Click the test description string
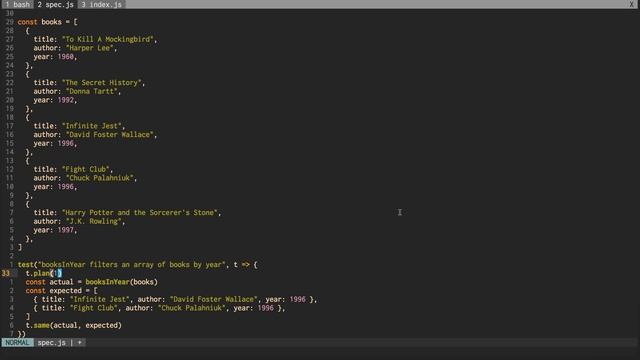The height and width of the screenshot is (360, 640). point(132,264)
